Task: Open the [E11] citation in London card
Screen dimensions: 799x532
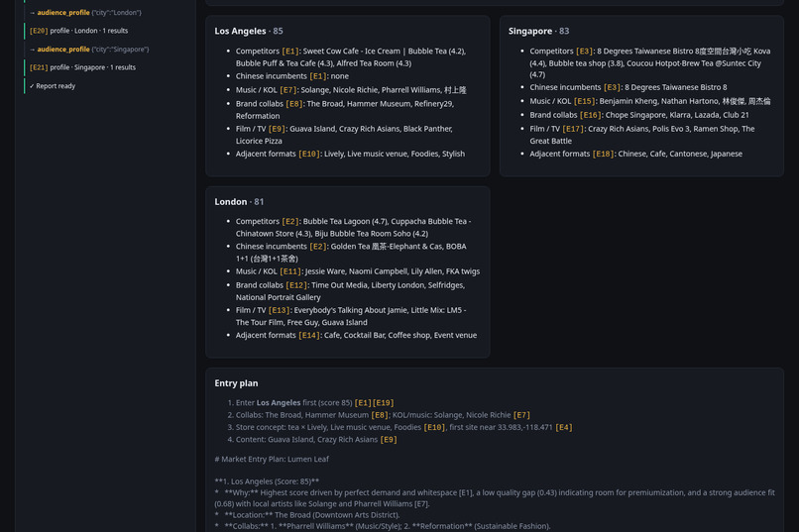Action: click(x=290, y=270)
